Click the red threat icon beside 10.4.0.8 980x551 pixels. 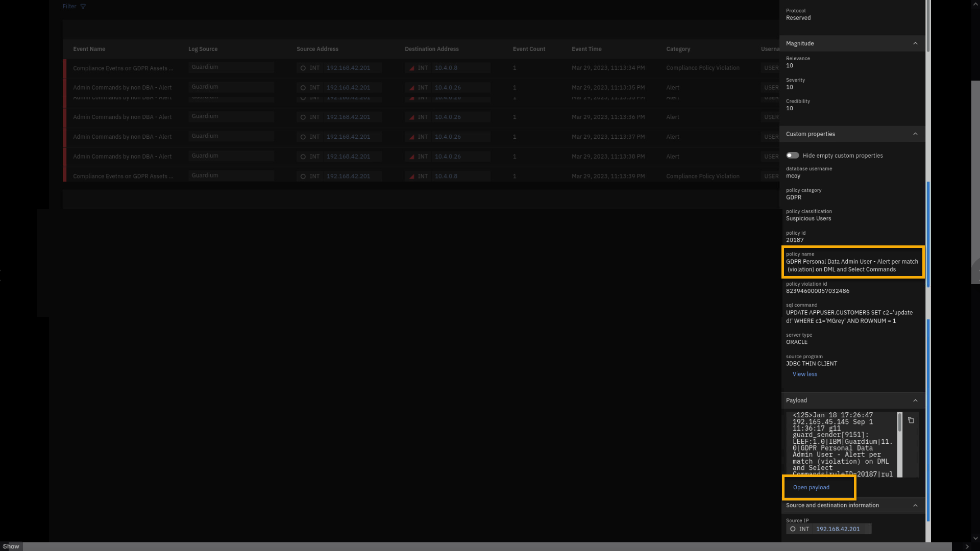coord(411,68)
